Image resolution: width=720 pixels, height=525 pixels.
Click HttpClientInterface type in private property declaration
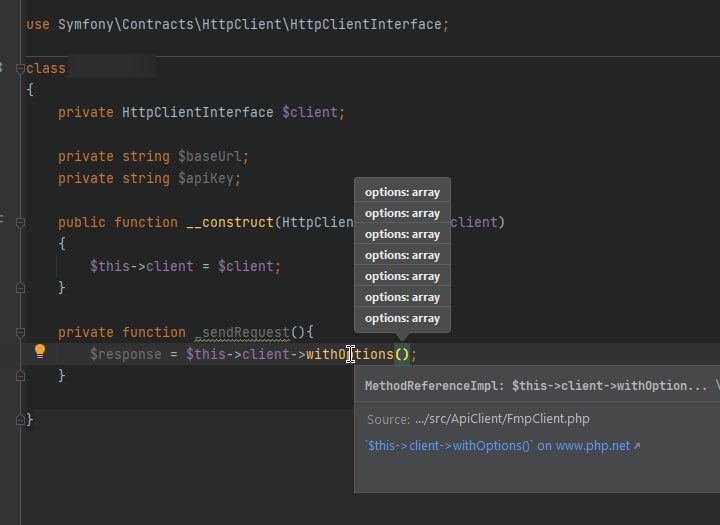(x=197, y=113)
